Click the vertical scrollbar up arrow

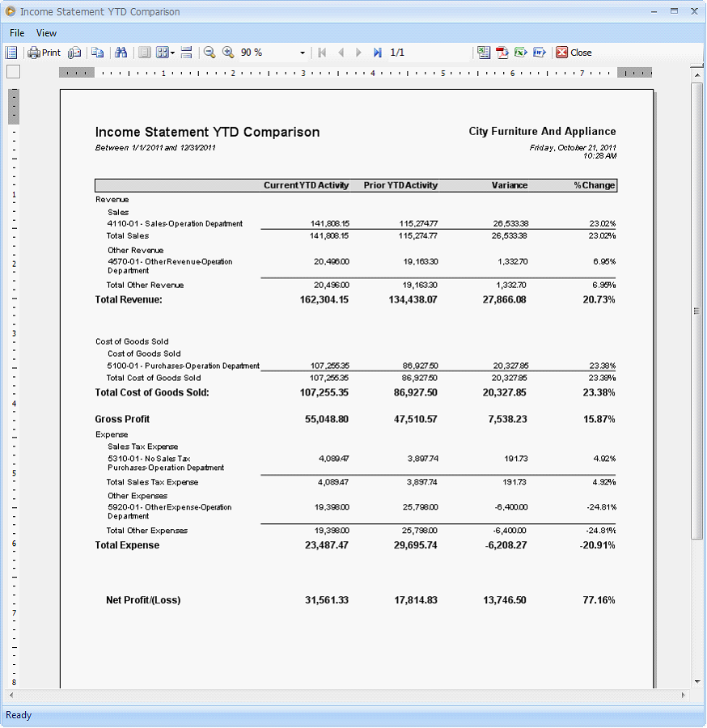(x=697, y=74)
